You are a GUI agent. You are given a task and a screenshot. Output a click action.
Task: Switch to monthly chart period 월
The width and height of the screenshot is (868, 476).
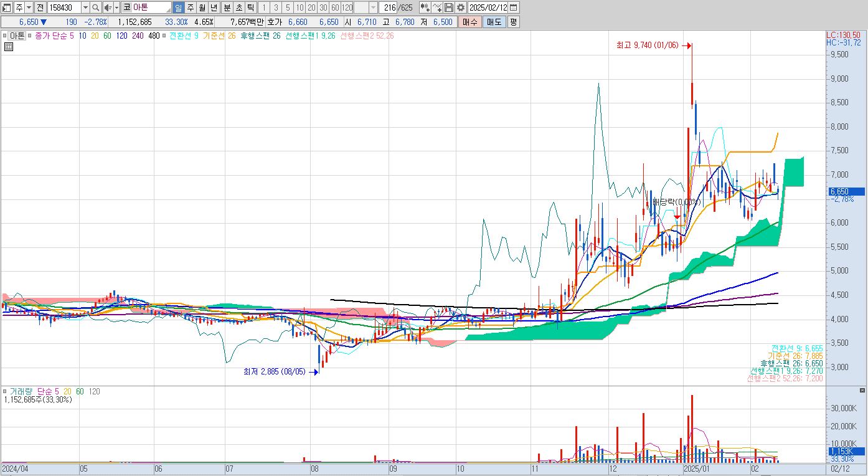tap(202, 7)
